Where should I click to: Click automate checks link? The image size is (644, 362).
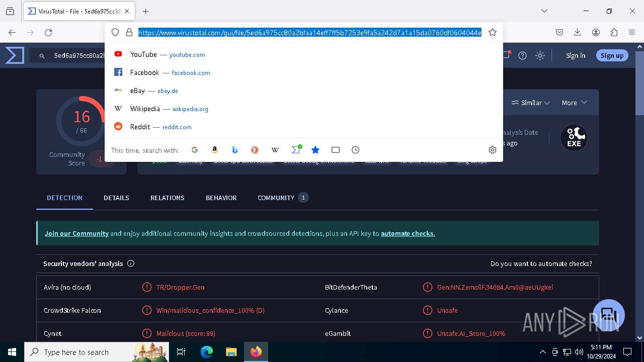point(408,233)
